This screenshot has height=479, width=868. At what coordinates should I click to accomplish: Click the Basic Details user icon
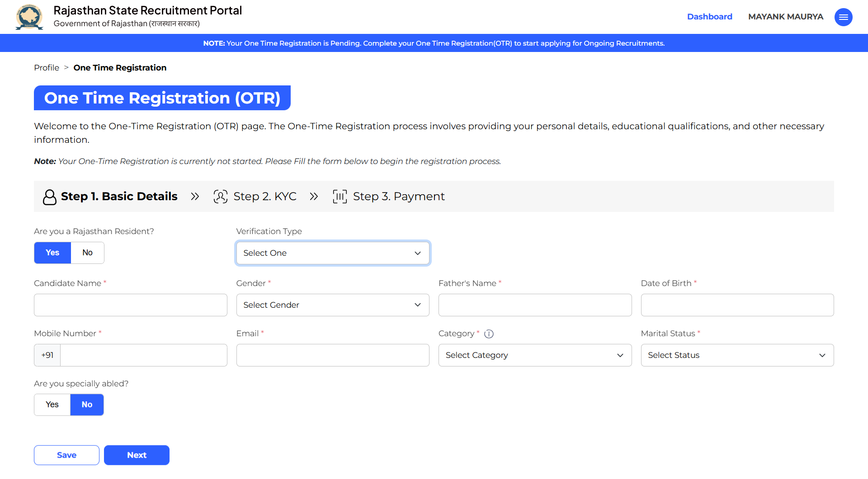49,197
